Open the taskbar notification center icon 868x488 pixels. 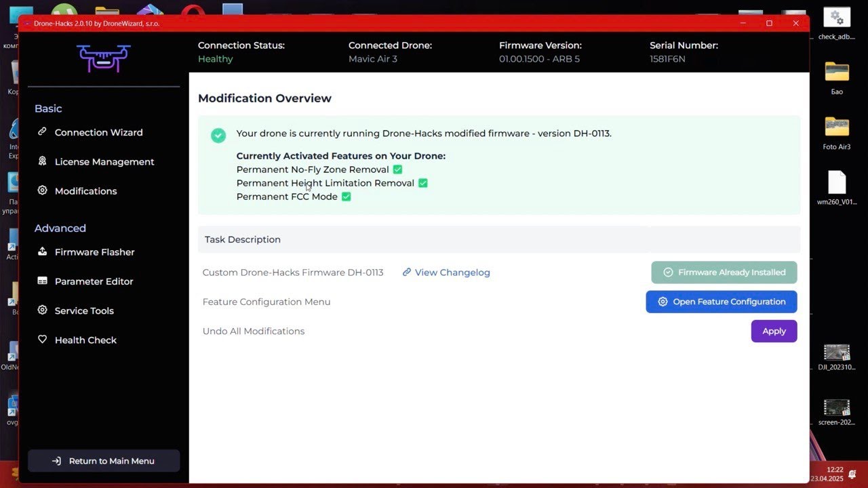[852, 474]
